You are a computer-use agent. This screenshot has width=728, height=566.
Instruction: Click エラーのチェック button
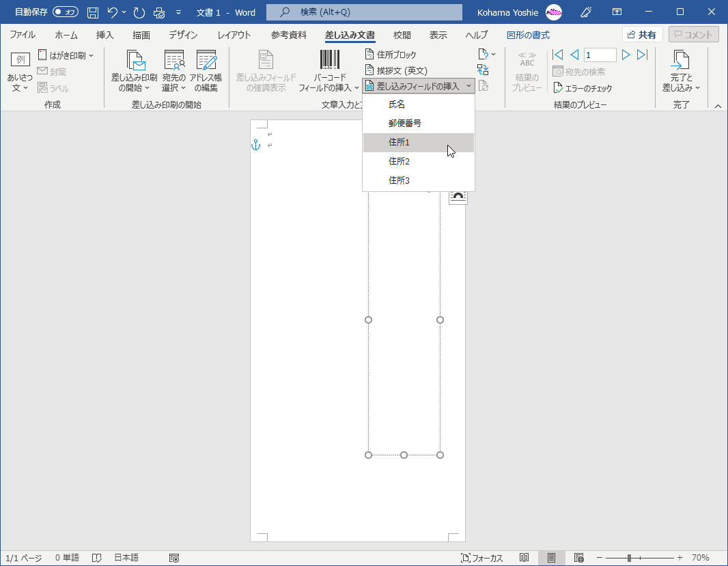coord(583,88)
